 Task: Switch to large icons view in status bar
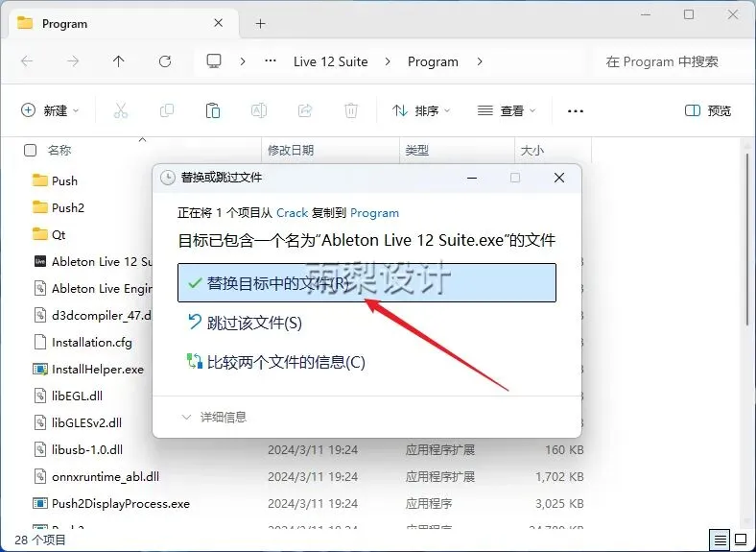click(741, 539)
